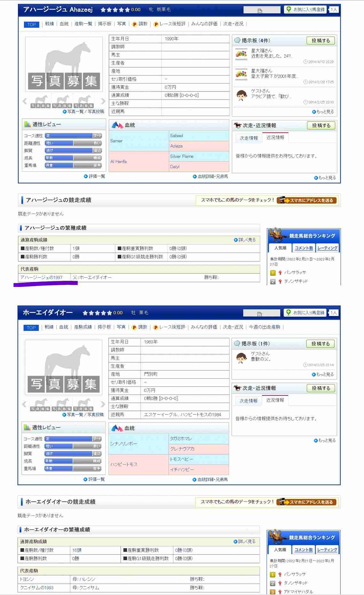Viewport: 364px width, 595px height.
Task: Switch to 次走情報 tab in Ahazeej panel
Action: (x=249, y=138)
